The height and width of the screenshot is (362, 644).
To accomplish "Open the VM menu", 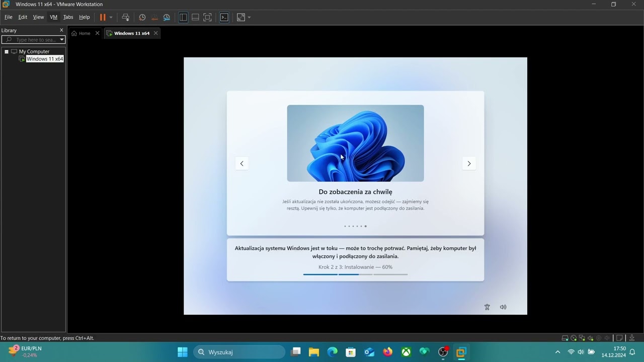I will pos(53,17).
